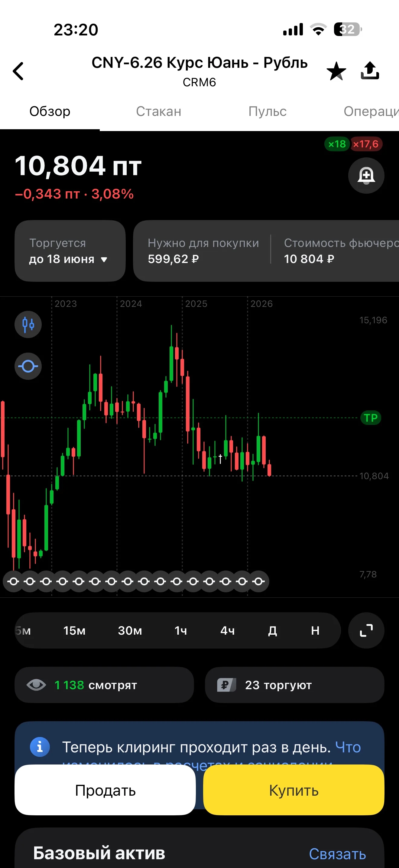This screenshot has width=399, height=868.
Task: Tap the yellow Купить buy button
Action: pos(294,790)
